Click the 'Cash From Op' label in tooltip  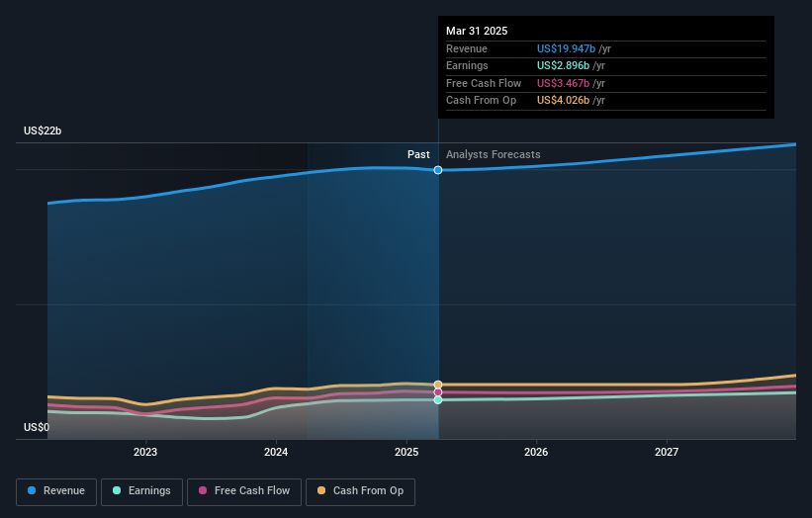coord(481,101)
